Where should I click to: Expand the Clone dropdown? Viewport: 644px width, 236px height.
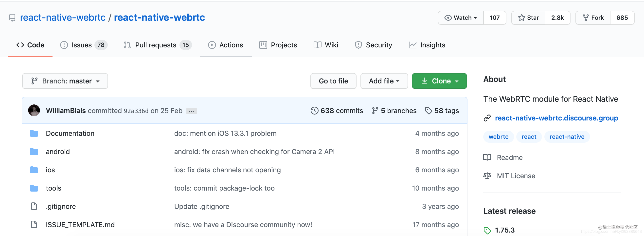click(439, 81)
